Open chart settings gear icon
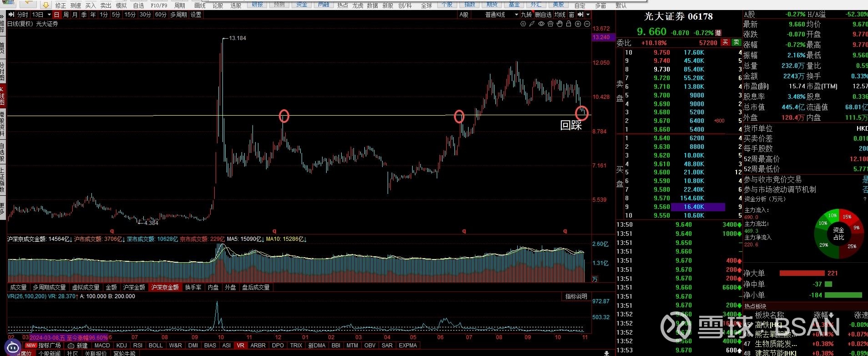 pyautogui.click(x=523, y=24)
